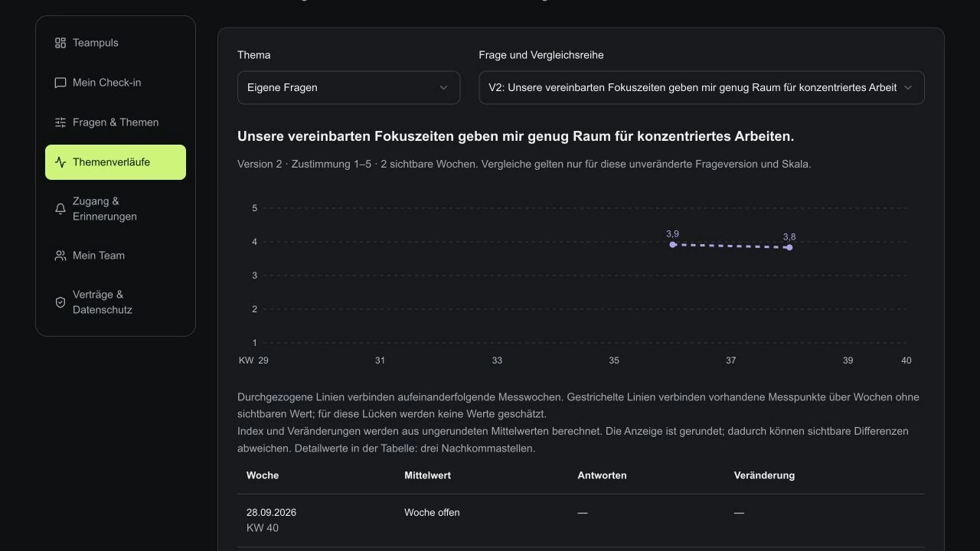Click the chevron of the V2 question dropdown
The height and width of the screenshot is (551, 980).
click(908, 87)
